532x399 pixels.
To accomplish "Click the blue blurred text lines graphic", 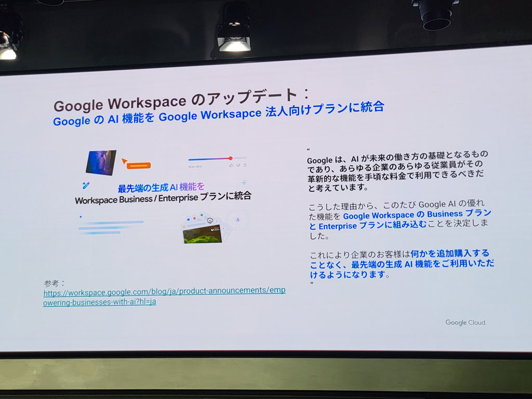I will [x=111, y=228].
